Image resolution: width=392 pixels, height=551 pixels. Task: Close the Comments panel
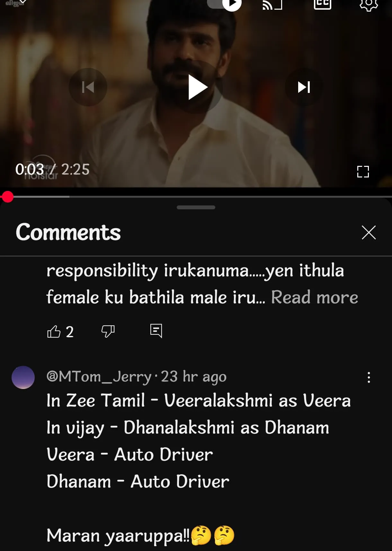point(369,232)
